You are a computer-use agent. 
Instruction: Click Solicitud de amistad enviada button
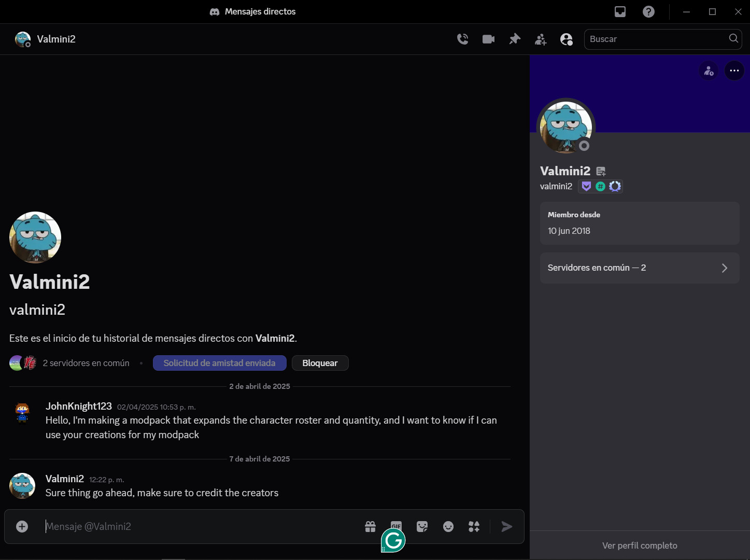219,363
